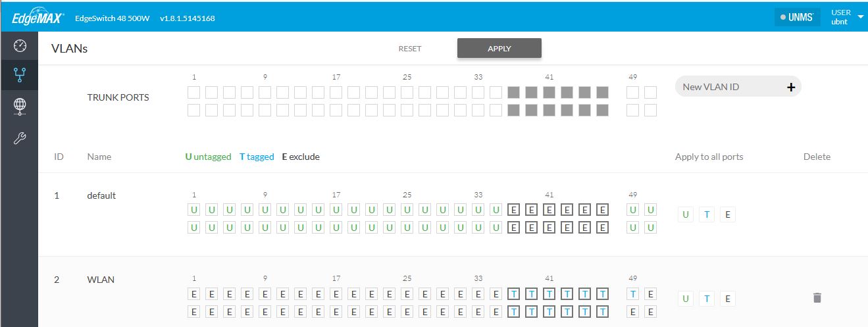Viewport: 868px width, 327px height.
Task: Open the Dashboard gauge icon in sidebar
Action: click(x=19, y=45)
